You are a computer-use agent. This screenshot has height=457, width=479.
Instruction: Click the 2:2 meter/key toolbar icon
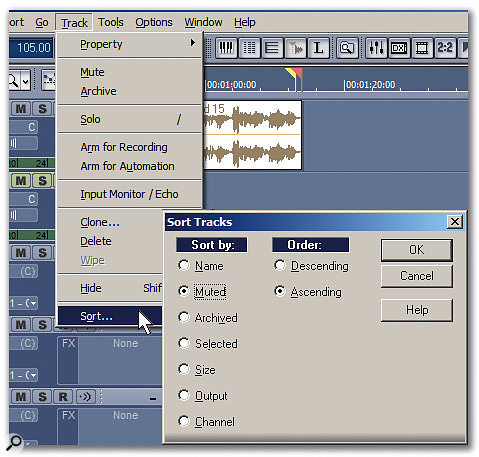445,48
